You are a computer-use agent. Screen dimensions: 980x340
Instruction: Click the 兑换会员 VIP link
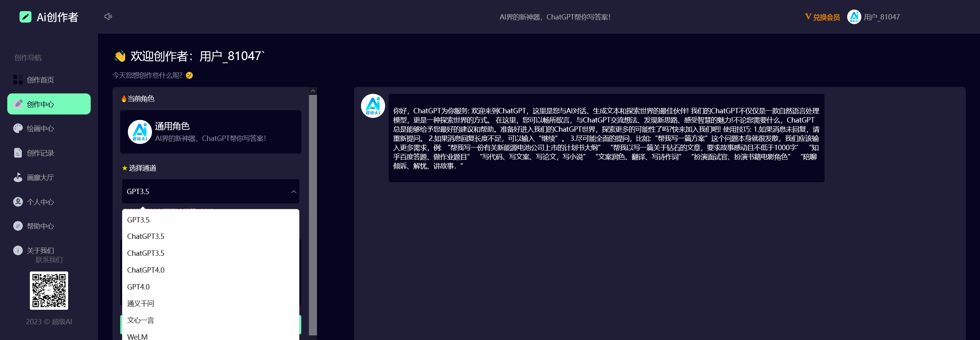(822, 17)
